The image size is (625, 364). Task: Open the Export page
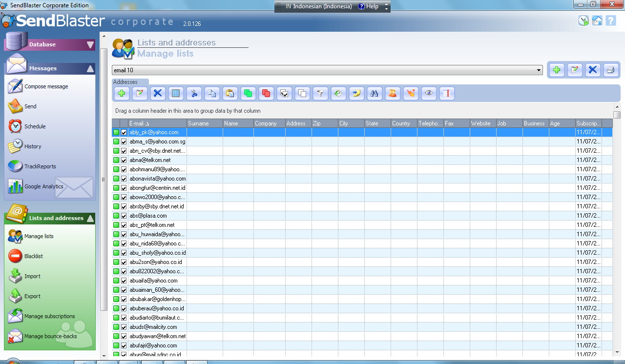24,296
